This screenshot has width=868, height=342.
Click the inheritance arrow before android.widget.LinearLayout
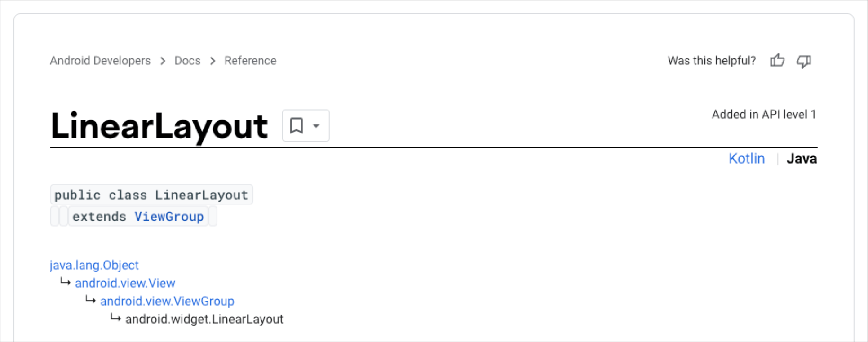tap(116, 318)
